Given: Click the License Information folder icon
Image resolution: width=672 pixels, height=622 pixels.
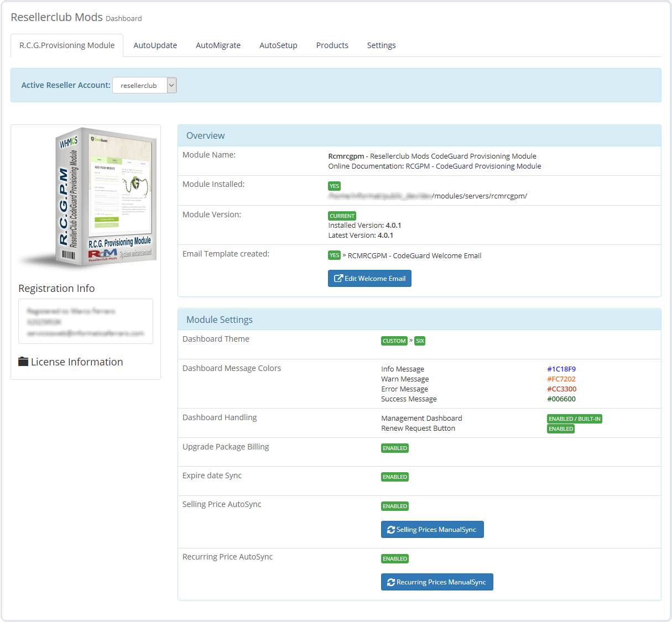Looking at the screenshot, I should [23, 362].
